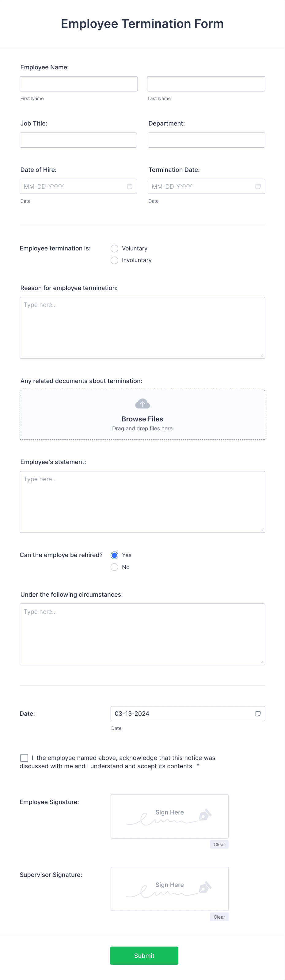Clear the Employee Signature field

click(x=219, y=844)
